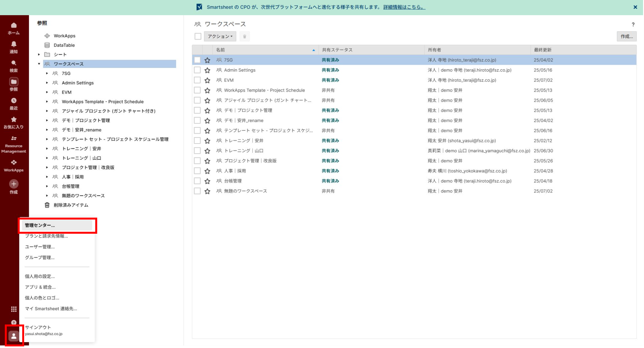Check the 無題のワークスペース row checkbox

tap(197, 191)
